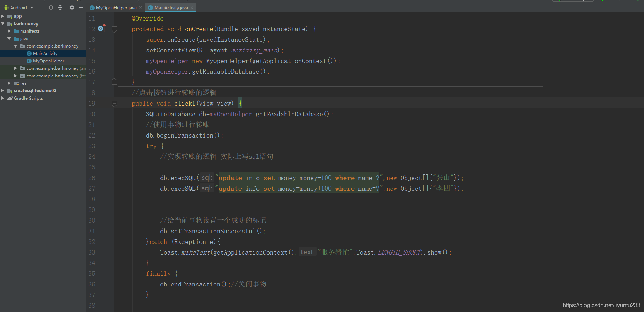Viewport: 644px width, 312px height.
Task: Click the locate/scroll-from-source target icon
Action: (x=51, y=7)
